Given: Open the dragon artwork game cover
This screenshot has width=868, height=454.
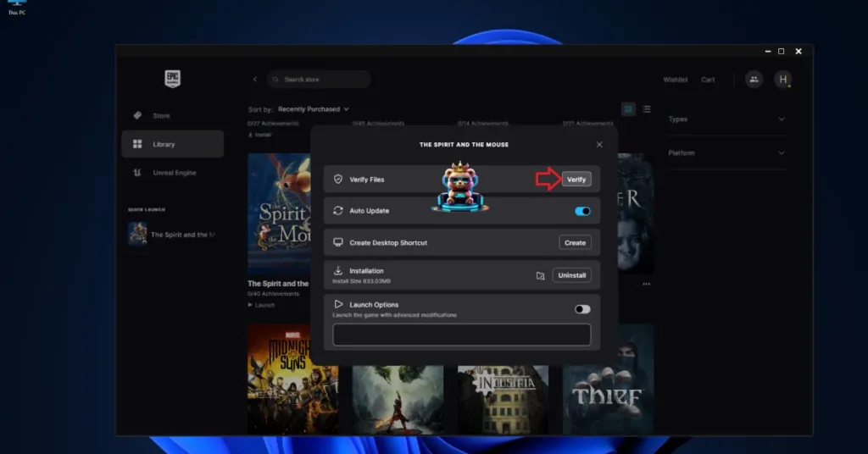Looking at the screenshot, I should click(398, 399).
